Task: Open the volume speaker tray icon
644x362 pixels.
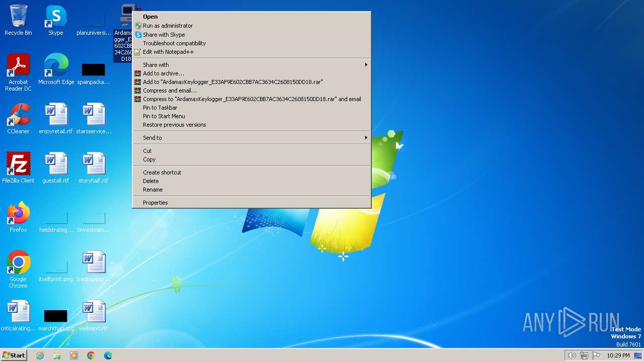Action: [572, 355]
